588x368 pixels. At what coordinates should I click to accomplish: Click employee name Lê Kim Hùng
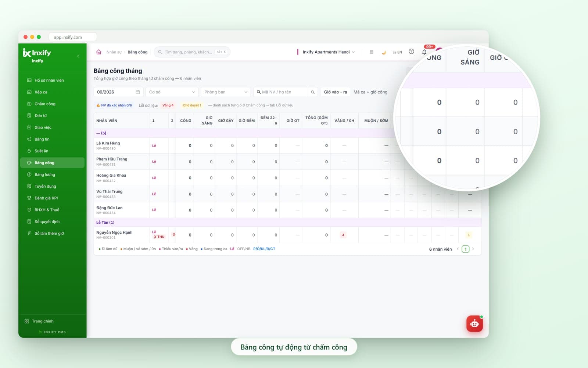[x=108, y=143]
